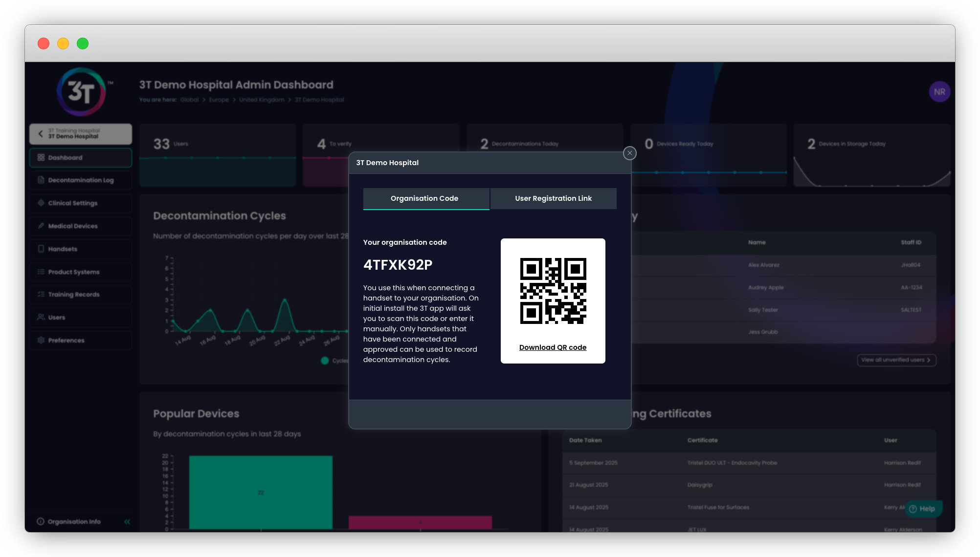Select the organisation code 4TFXK92P text
The height and width of the screenshot is (557, 980).
point(398,265)
